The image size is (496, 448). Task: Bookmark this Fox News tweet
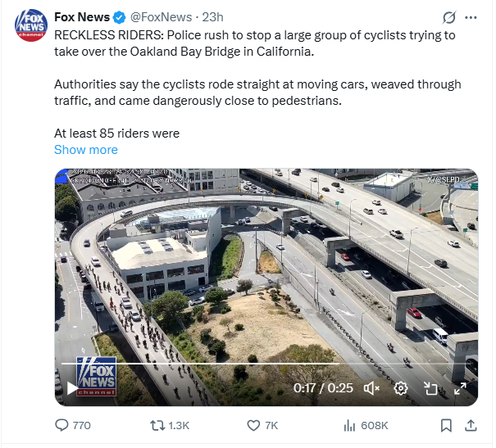(446, 425)
